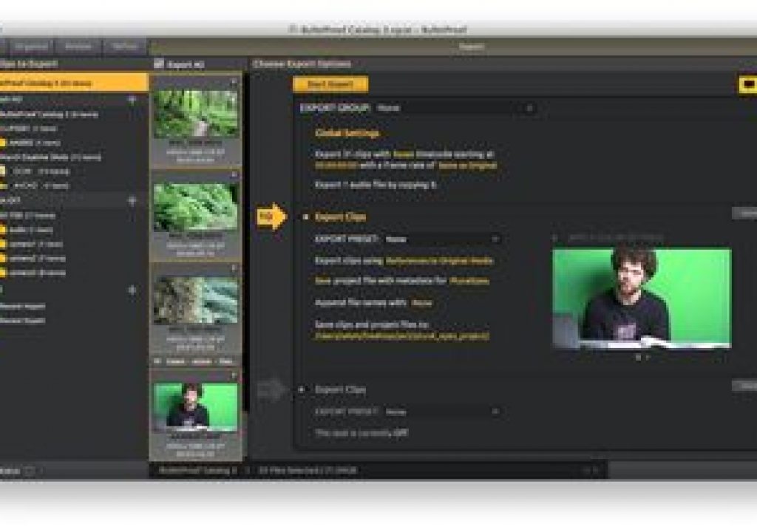Click the corner icon on the fern thumbnail
Screen dimensions: 757x532
234,174
